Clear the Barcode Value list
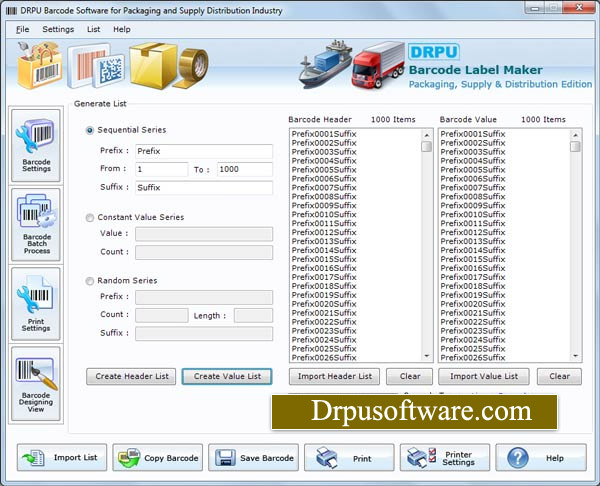 (559, 377)
